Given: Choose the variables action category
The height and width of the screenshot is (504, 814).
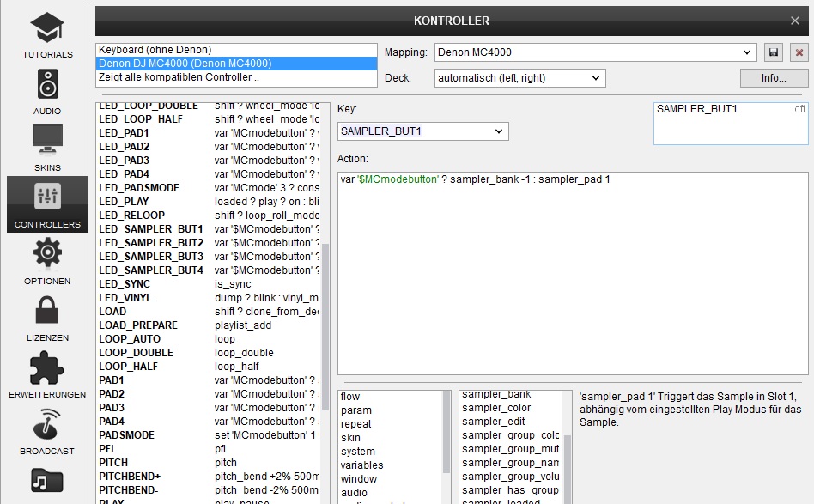Looking at the screenshot, I should pyautogui.click(x=391, y=465).
